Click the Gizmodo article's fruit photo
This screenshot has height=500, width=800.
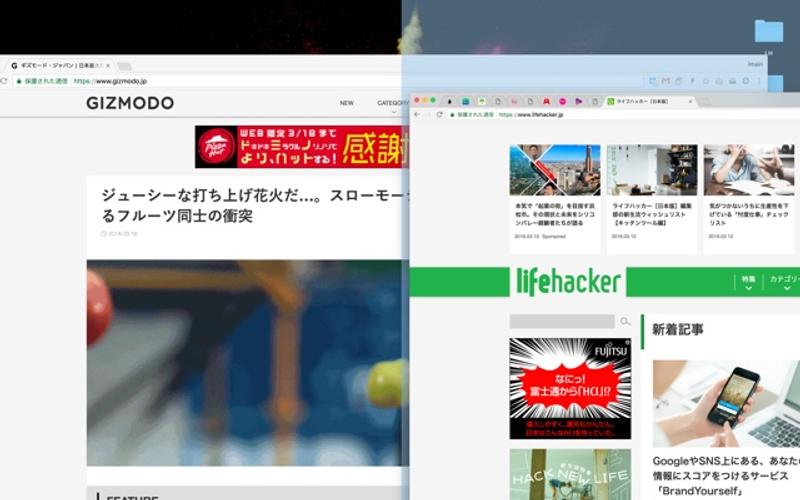[247, 363]
